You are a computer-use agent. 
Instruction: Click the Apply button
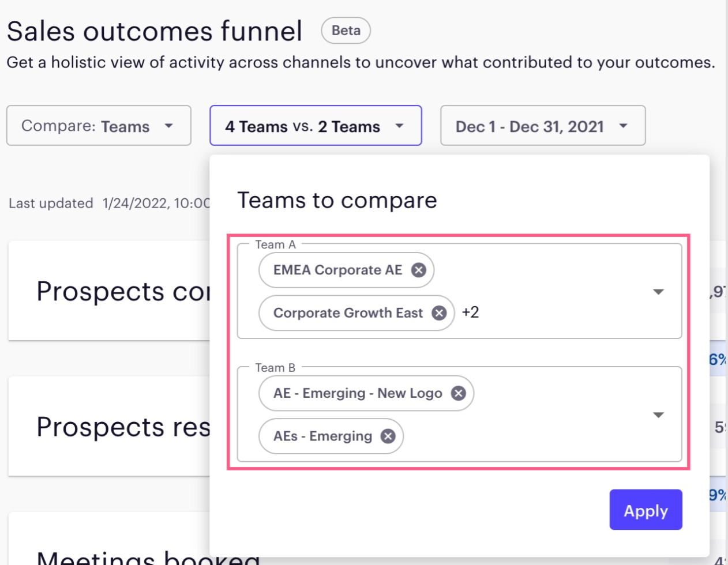pos(646,510)
